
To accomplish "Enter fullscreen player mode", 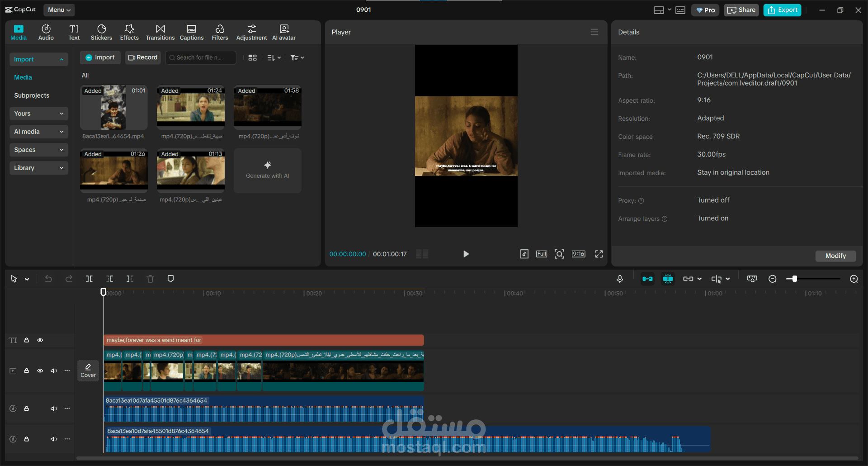I will click(x=599, y=254).
